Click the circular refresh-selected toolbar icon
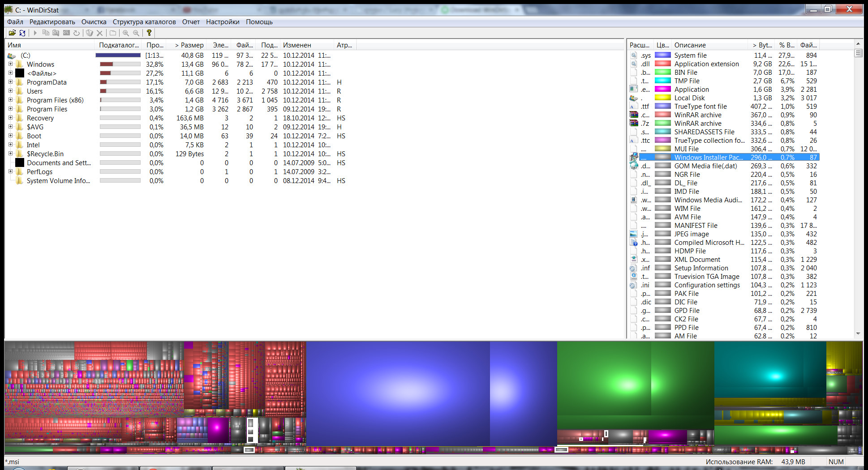The height and width of the screenshot is (470, 868). (77, 32)
